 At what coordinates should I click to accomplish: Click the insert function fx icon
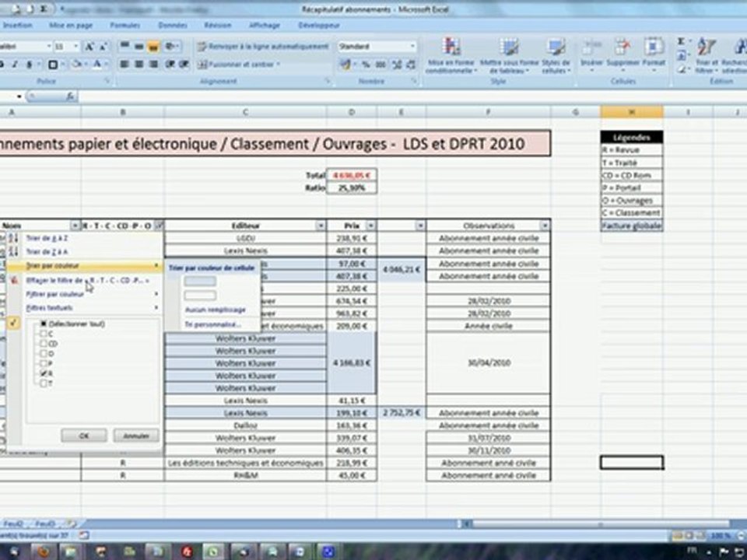point(70,96)
